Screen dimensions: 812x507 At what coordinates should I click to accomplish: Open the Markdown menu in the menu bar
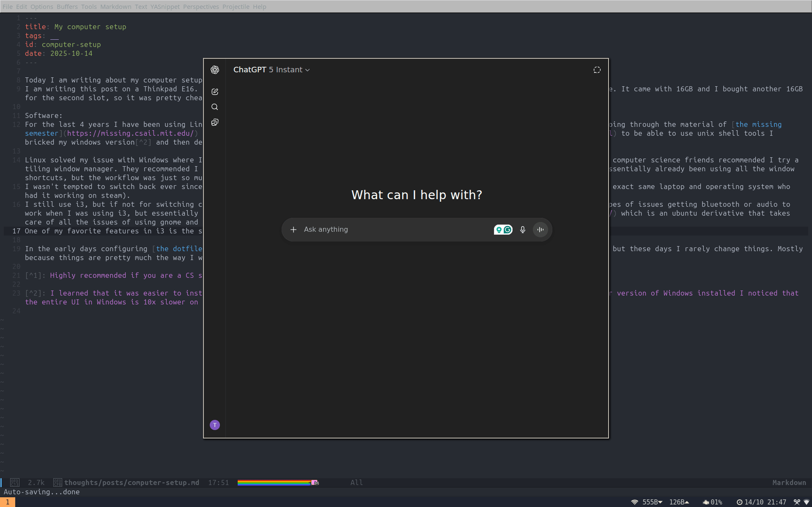(115, 7)
